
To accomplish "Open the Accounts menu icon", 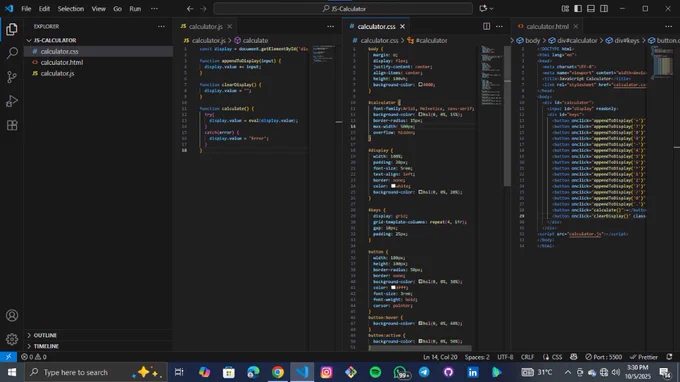I will pos(12,315).
